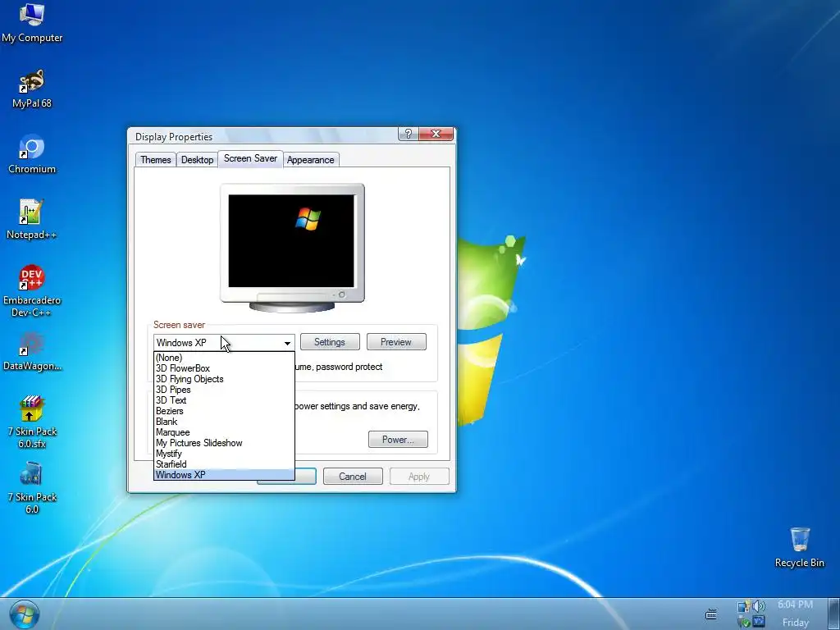This screenshot has height=630, width=840.
Task: Switch to the Desktop tab
Action: point(197,160)
